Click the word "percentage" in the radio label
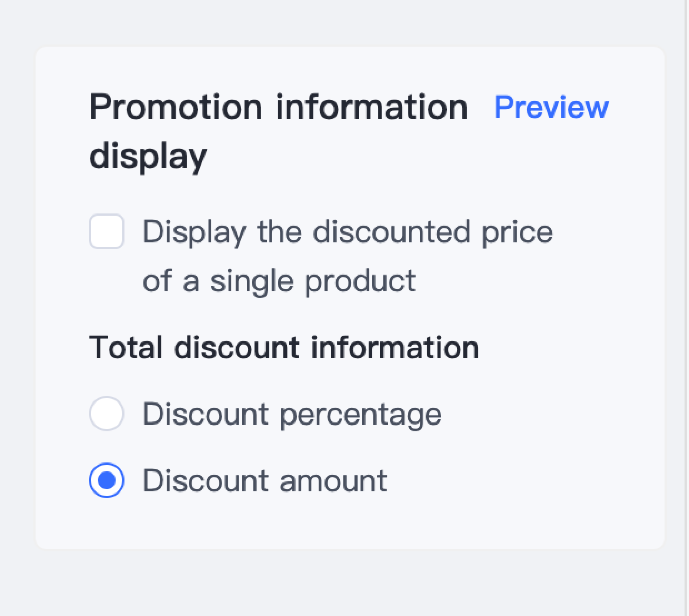 [x=361, y=415]
